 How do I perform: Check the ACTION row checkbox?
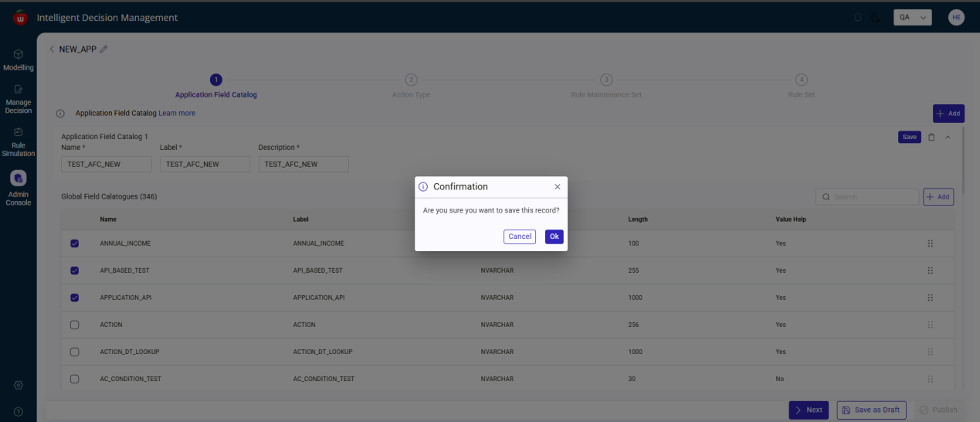(x=75, y=325)
